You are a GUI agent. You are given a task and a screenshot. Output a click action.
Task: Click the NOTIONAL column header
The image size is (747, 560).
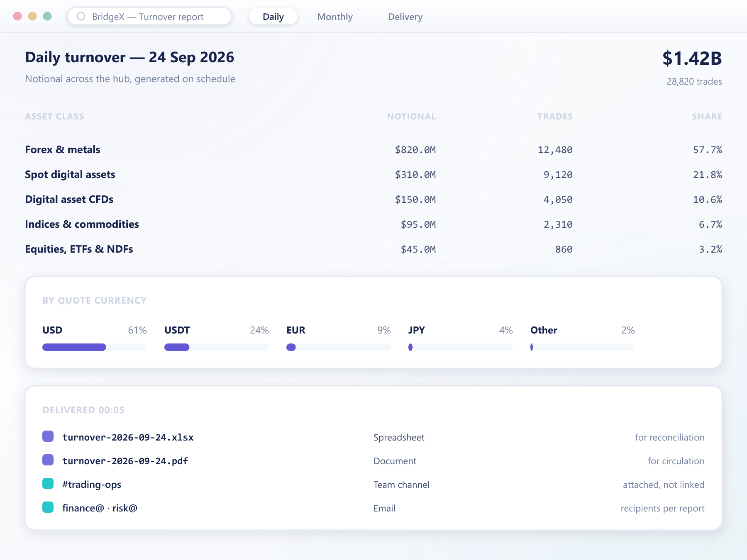pyautogui.click(x=412, y=117)
